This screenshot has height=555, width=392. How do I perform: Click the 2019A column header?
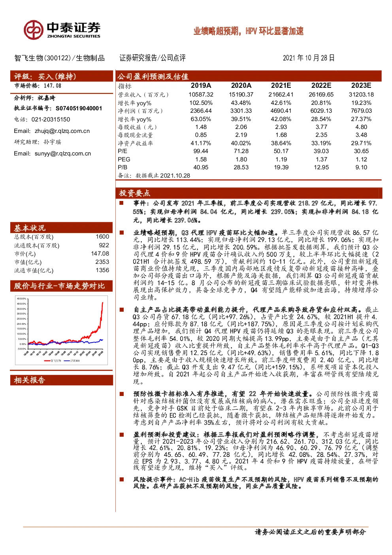(201, 85)
